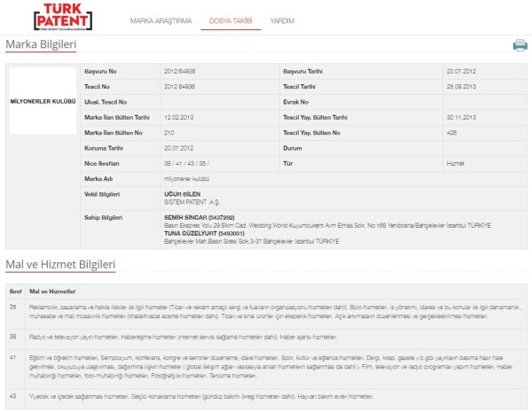Click the Nice Sınıfları value 38 / 41 / 43 / 35
The width and height of the screenshot is (532, 413).
[x=187, y=163]
